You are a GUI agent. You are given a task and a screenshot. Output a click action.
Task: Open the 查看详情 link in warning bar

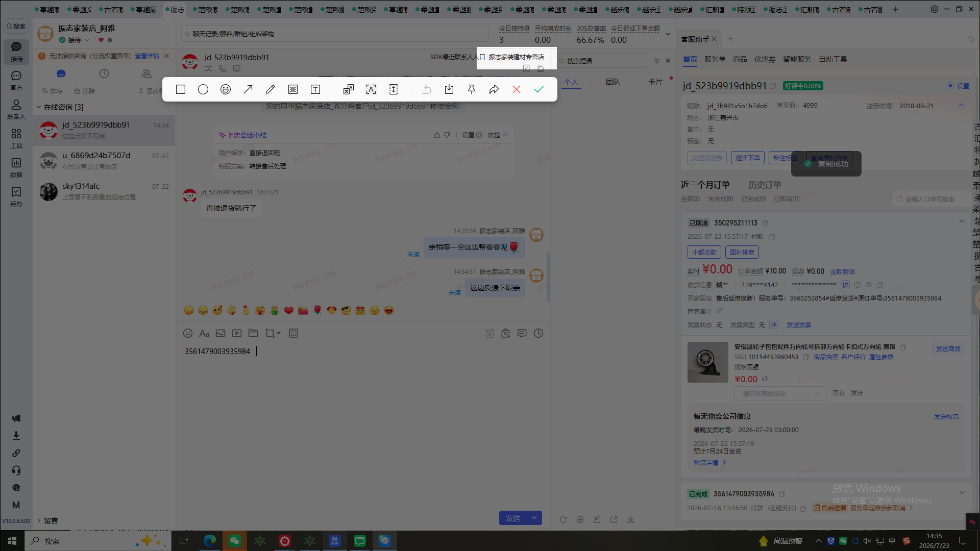click(147, 56)
